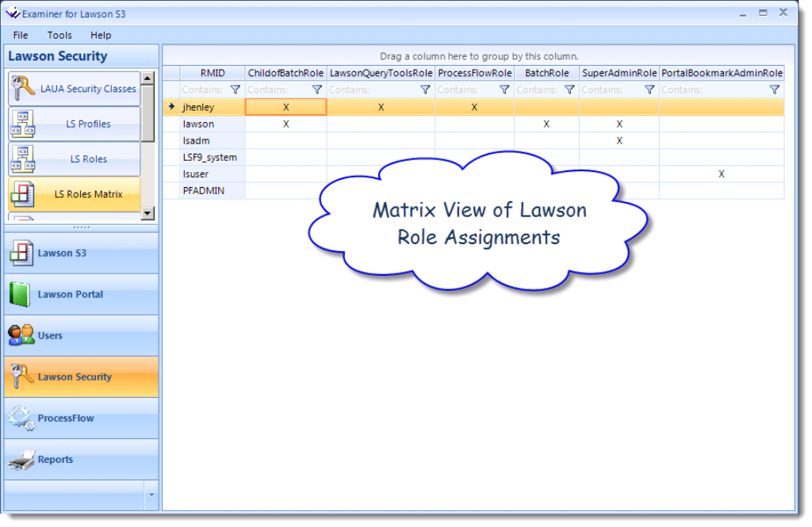
Task: Click lsadm's SuperAdminRole X cell
Action: click(619, 140)
